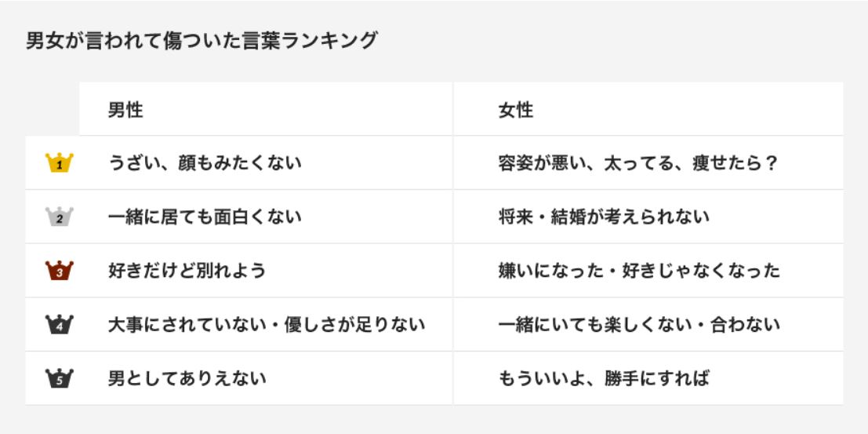868x434 pixels.
Task: Click the text 容姿が悪い、太ってる、痩せたら？
Action: point(638,163)
